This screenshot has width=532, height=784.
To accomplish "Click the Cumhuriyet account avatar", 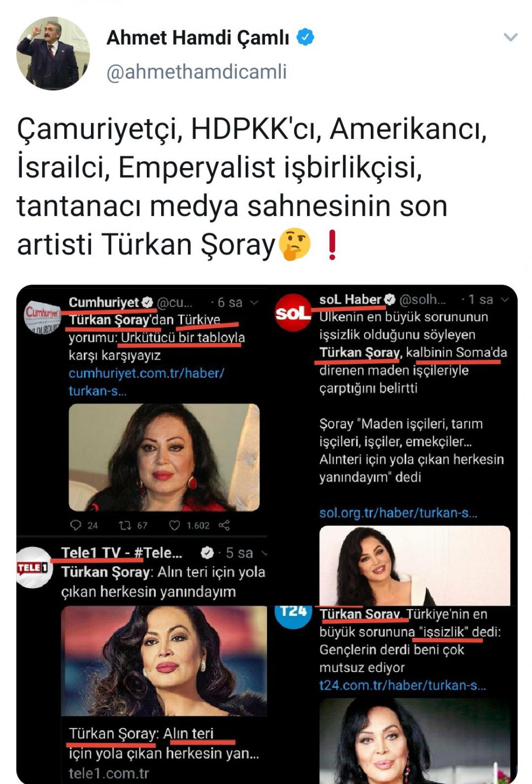I will point(43,316).
